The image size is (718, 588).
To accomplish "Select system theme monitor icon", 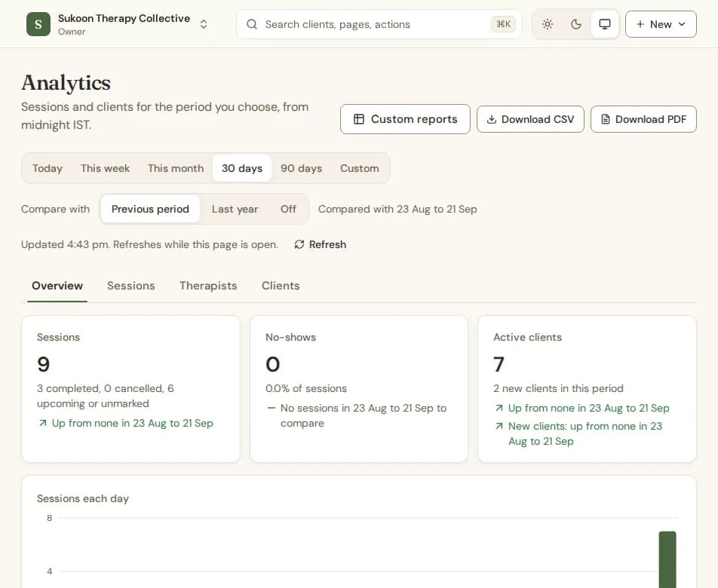I will (x=605, y=24).
